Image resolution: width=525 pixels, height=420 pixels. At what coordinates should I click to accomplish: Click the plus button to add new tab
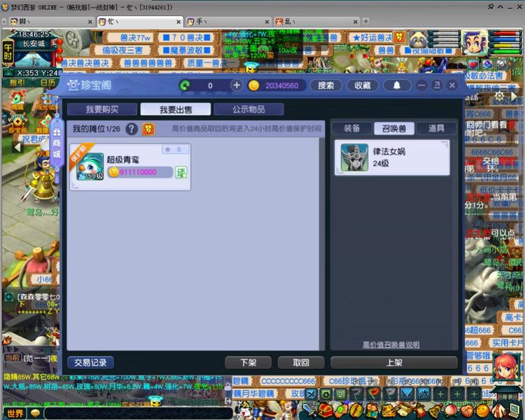(366, 21)
